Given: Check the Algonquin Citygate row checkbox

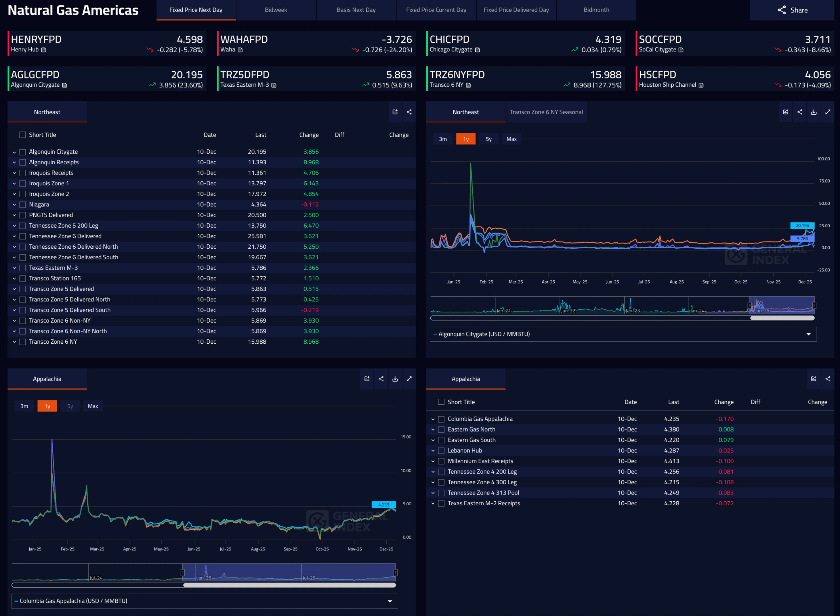Looking at the screenshot, I should click(x=23, y=152).
